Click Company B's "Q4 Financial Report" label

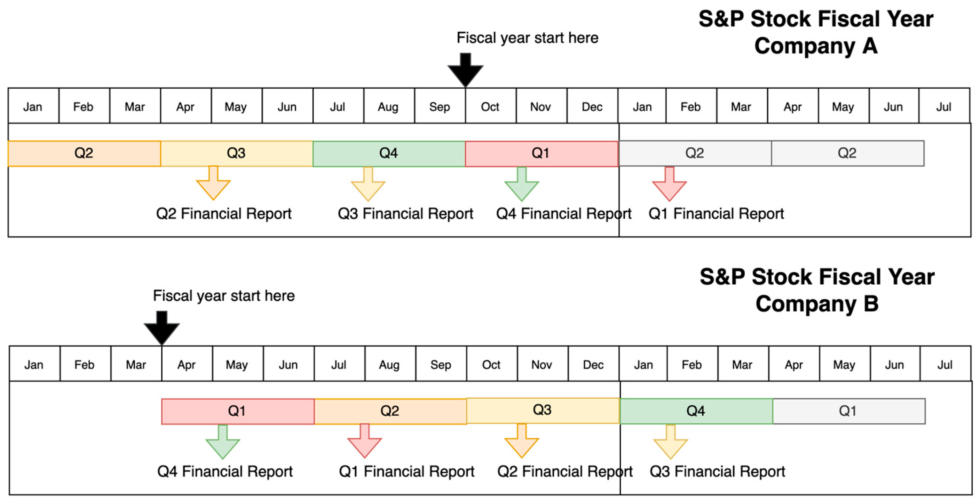click(225, 471)
